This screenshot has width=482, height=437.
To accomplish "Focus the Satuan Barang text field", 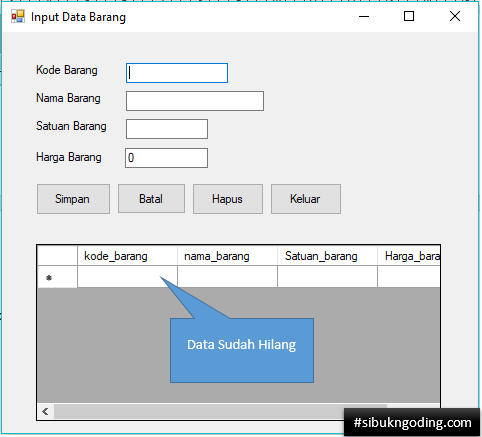I will 167,129.
